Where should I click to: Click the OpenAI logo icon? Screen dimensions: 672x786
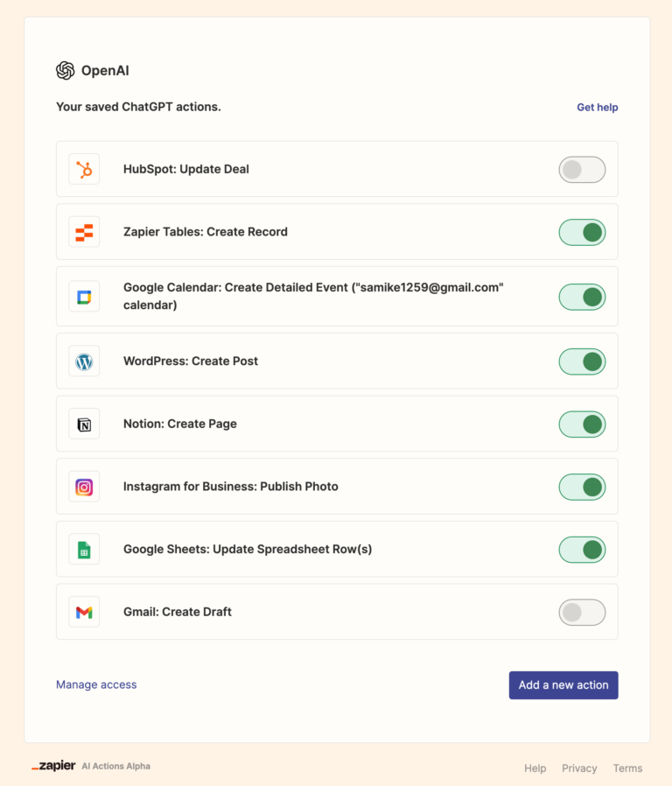[x=65, y=71]
